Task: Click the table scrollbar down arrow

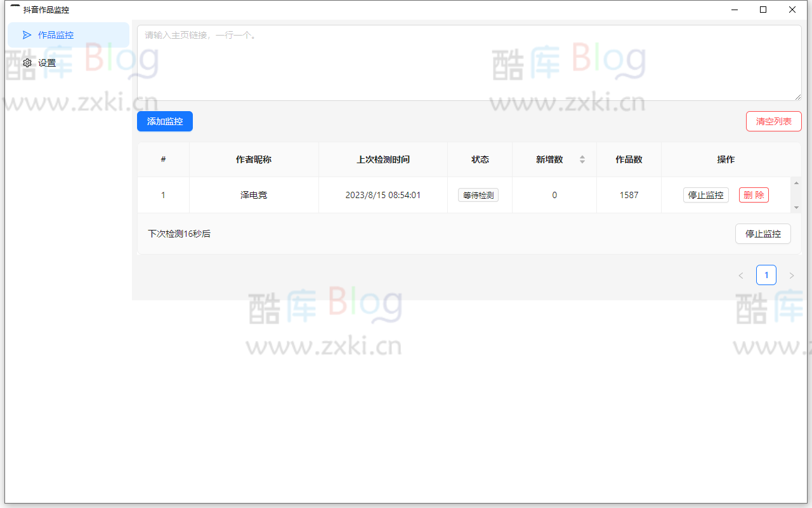Action: (796, 208)
